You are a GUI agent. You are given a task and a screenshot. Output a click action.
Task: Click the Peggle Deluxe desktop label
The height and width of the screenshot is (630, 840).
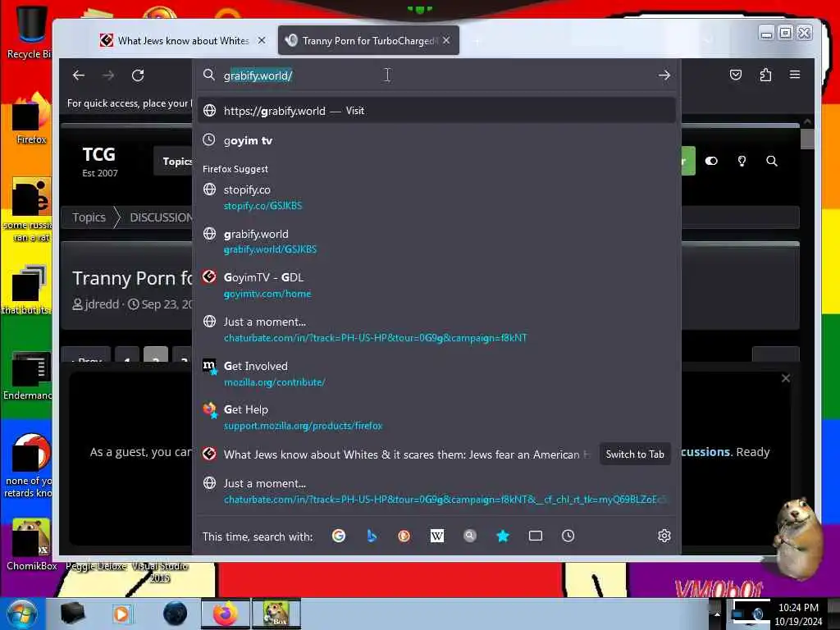click(x=97, y=566)
